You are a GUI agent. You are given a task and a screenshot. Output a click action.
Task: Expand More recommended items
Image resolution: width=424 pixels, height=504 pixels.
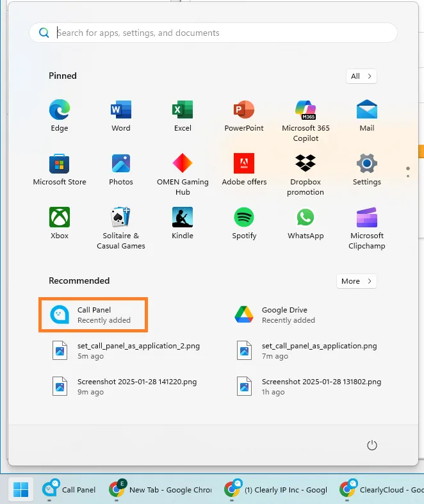pos(357,281)
